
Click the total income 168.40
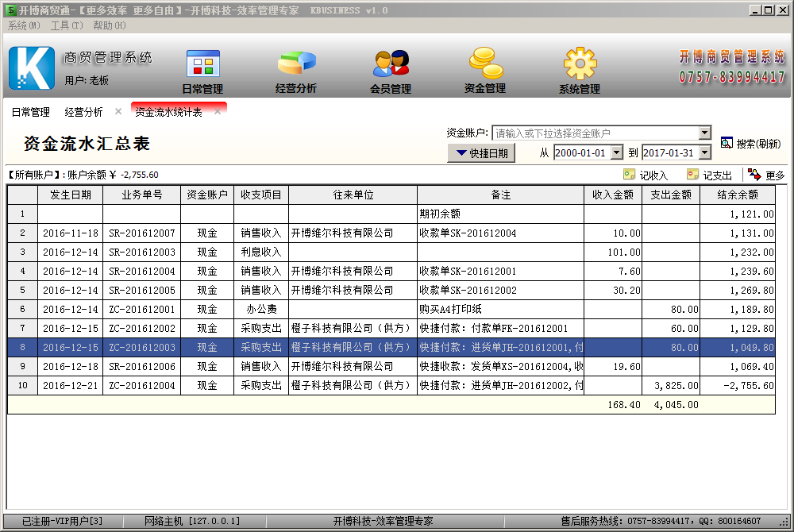click(x=624, y=405)
